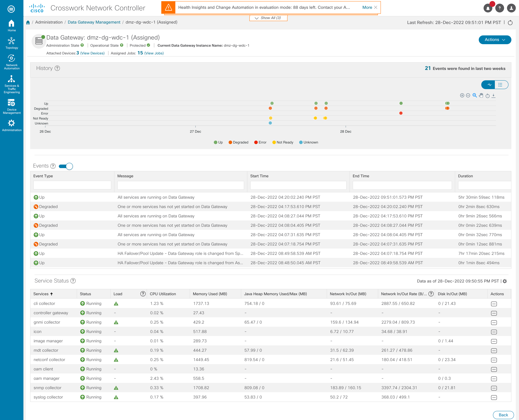Open Service Status settings gear
Image resolution: width=519 pixels, height=420 pixels.
pos(505,281)
